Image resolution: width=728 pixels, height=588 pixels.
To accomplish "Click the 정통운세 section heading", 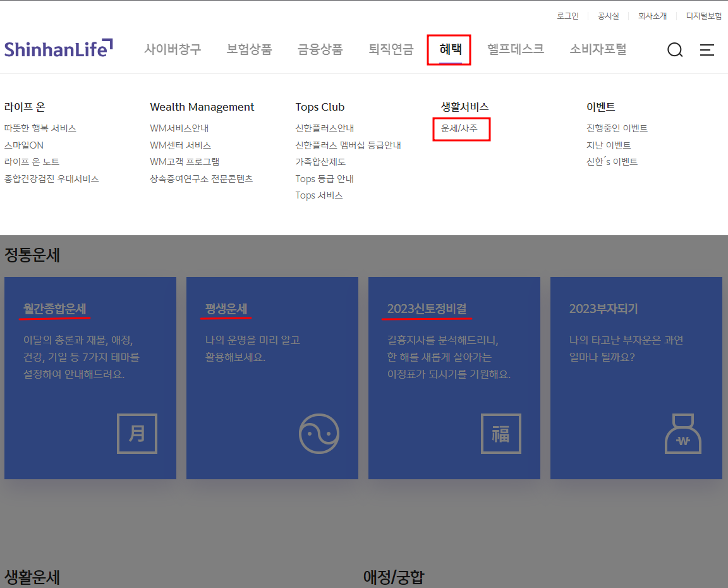I will tap(32, 255).
